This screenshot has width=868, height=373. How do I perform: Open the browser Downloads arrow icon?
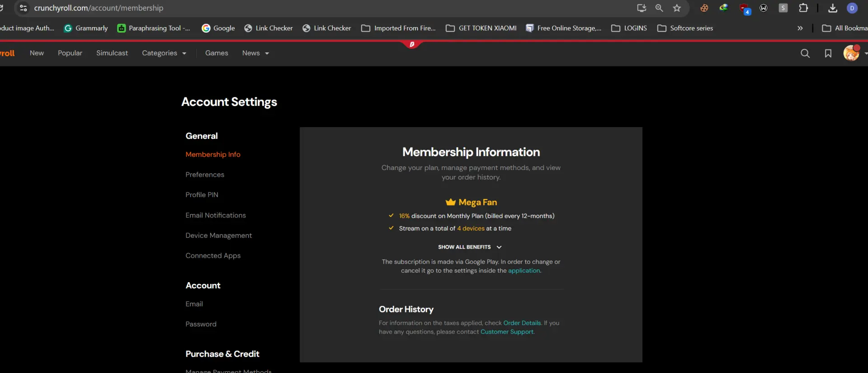pyautogui.click(x=833, y=8)
